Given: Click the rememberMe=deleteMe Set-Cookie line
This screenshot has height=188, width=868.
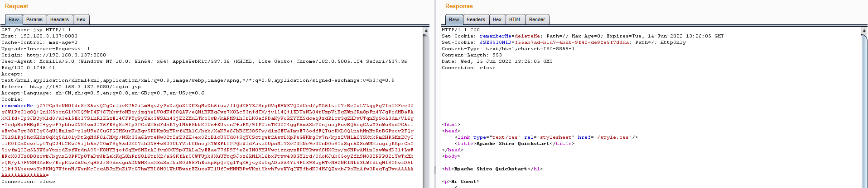Looking at the screenshot, I should pyautogui.click(x=583, y=36).
